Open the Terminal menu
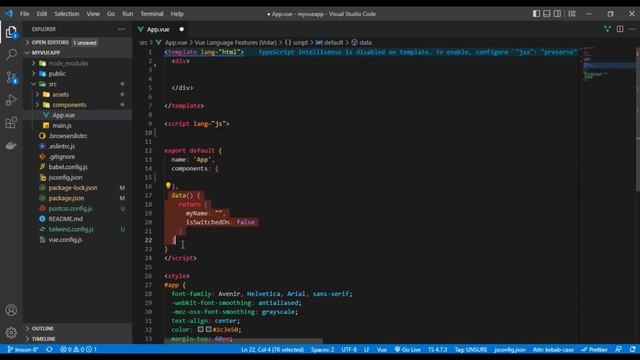Viewport: 640px width, 360px height. [x=151, y=13]
